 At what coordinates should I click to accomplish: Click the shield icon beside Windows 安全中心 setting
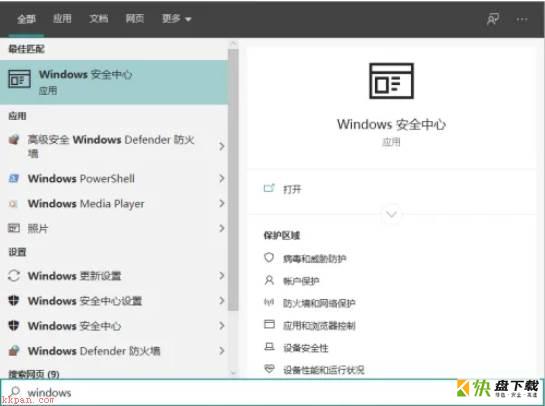pyautogui.click(x=14, y=325)
